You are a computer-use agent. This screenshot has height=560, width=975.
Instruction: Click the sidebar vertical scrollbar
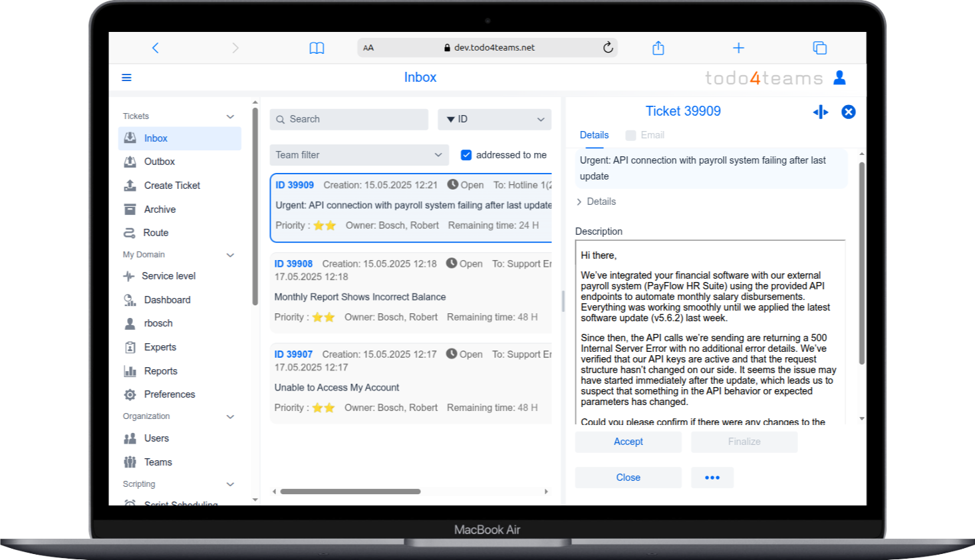click(255, 206)
